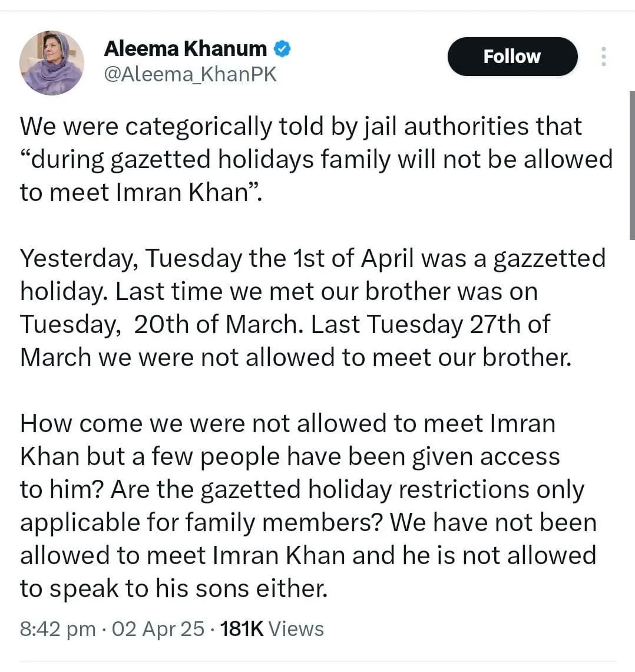Click the "Yesterday, Tuesday the 1st" line
Viewport: 635px width, 672px height.
pyautogui.click(x=312, y=258)
